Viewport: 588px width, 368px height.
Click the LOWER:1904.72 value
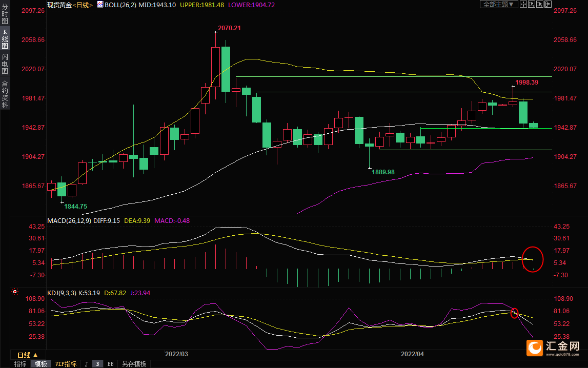point(251,5)
